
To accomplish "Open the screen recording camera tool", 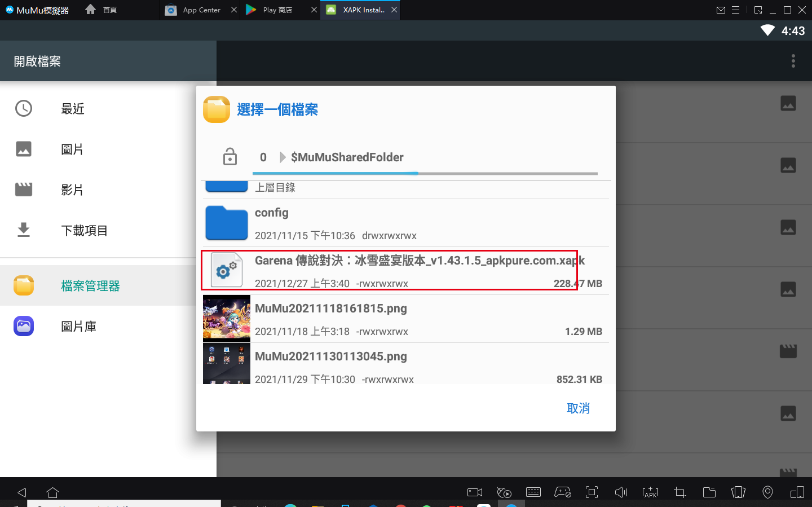I will (x=475, y=492).
